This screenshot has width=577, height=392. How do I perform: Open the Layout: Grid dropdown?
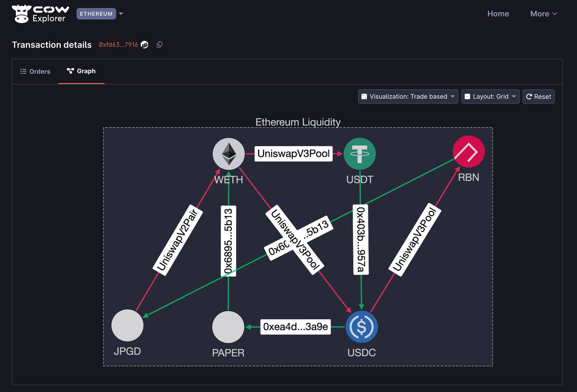coord(490,97)
